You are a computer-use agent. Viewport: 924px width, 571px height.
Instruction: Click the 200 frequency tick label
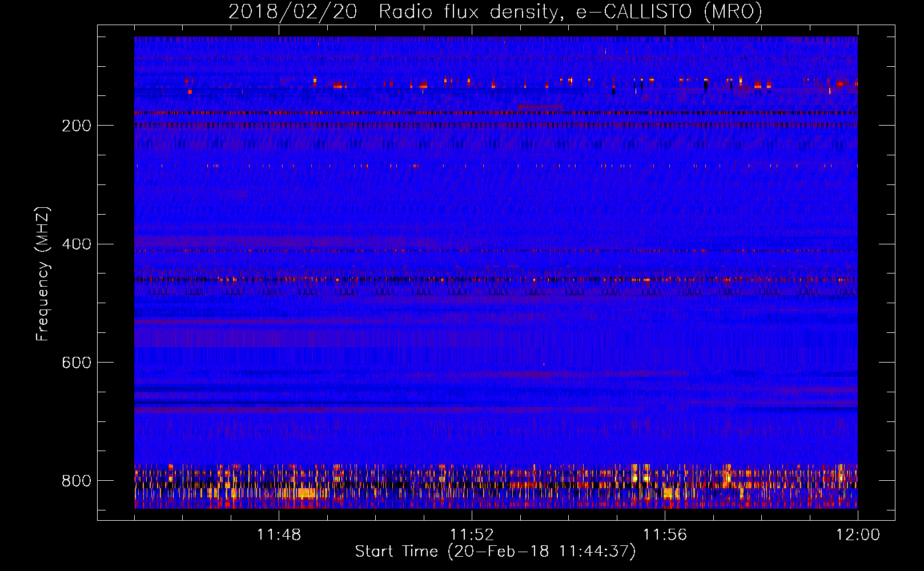(x=77, y=126)
